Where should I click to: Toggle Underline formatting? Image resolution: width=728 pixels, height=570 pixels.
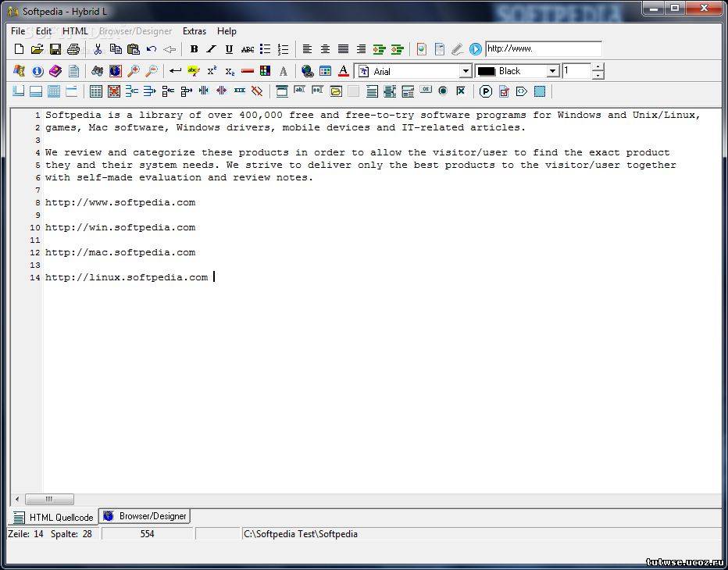(229, 49)
